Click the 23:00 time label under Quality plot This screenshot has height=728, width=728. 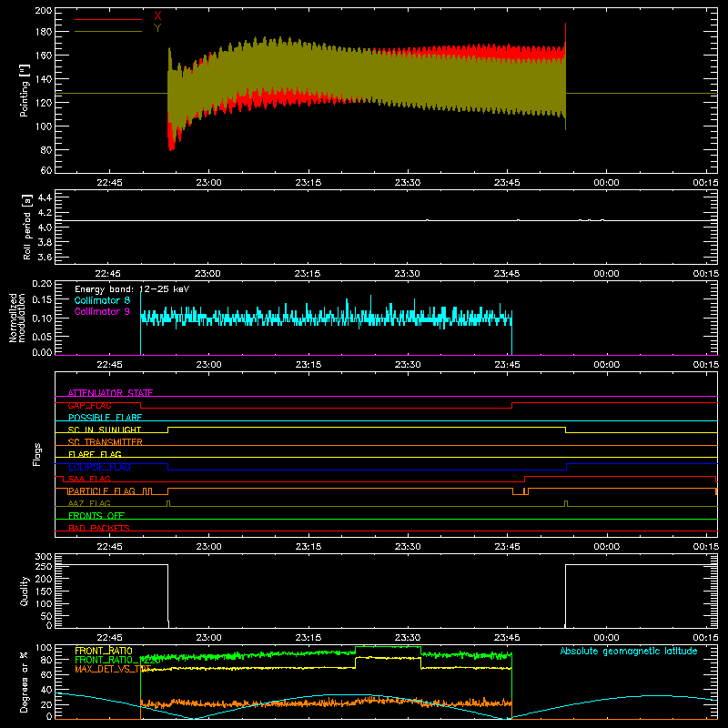[x=209, y=638]
